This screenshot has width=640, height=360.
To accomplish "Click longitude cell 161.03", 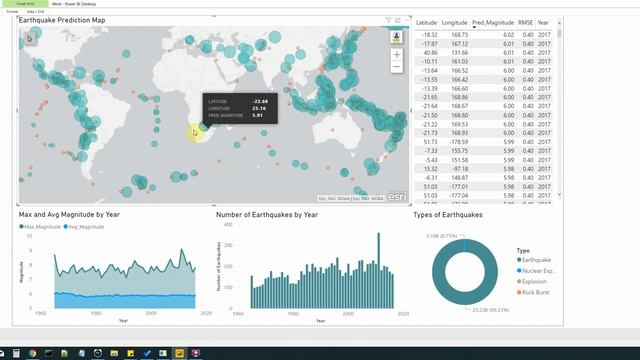I will [x=460, y=62].
